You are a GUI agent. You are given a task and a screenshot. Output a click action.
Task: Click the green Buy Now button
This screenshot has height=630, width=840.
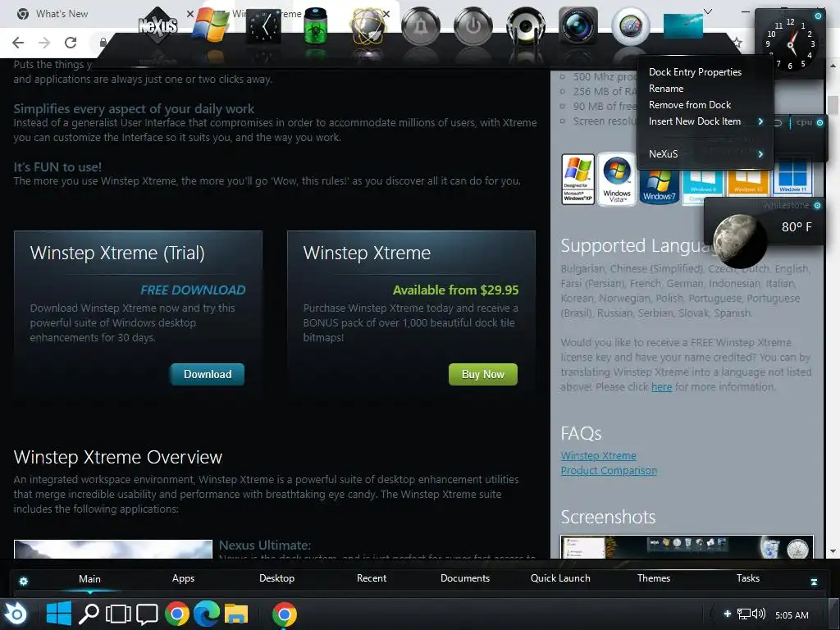click(482, 374)
